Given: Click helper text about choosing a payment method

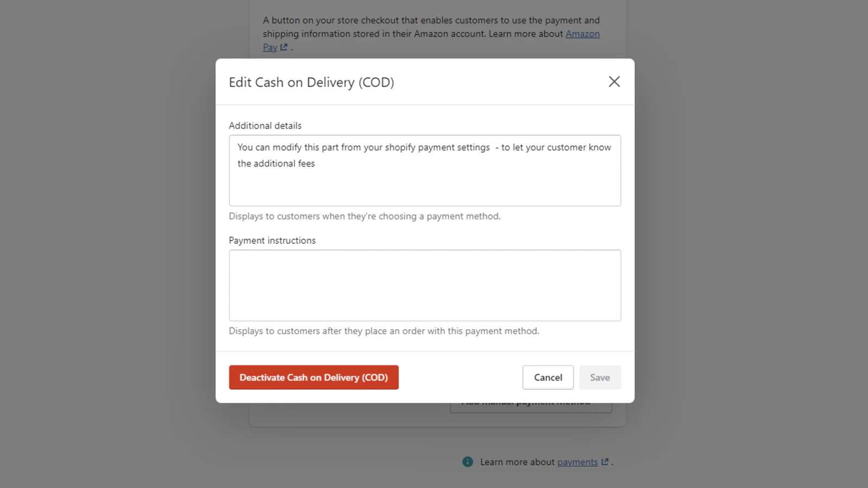Looking at the screenshot, I should 365,216.
